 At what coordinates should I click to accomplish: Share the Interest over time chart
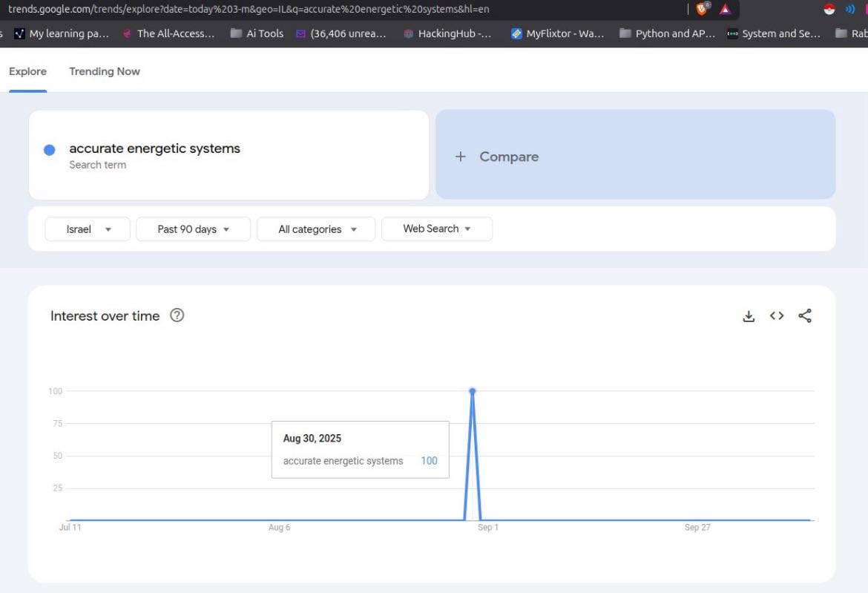point(805,315)
